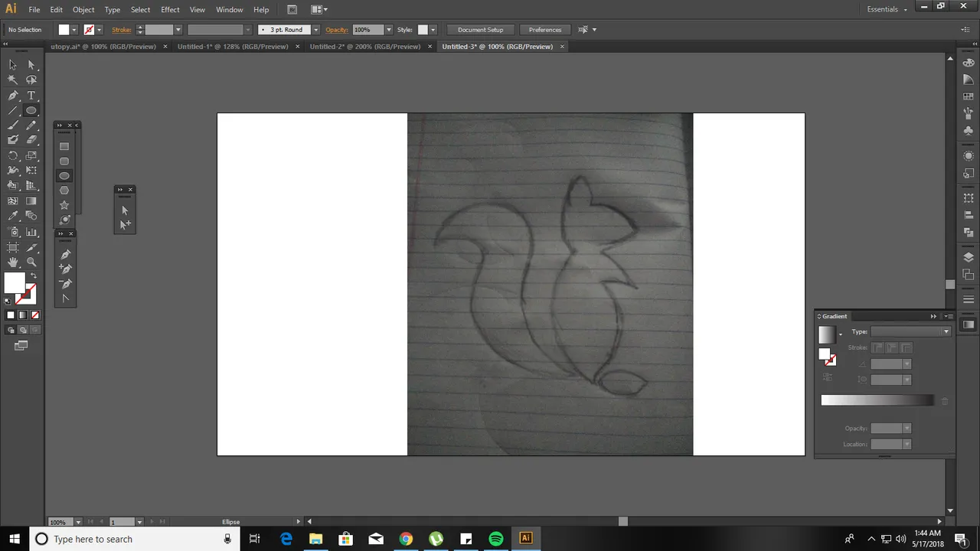Open the graphic Style dropdown

tap(433, 30)
